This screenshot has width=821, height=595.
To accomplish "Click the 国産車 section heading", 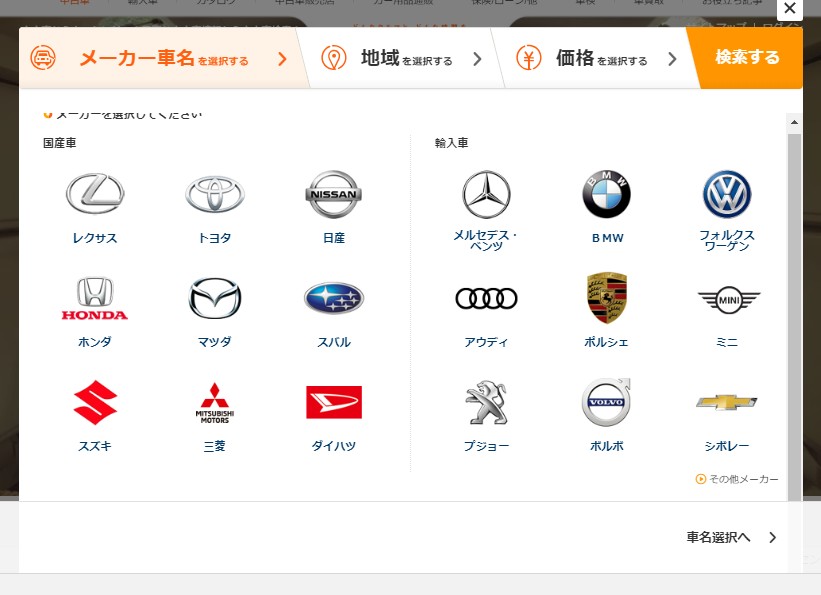I will (60, 143).
